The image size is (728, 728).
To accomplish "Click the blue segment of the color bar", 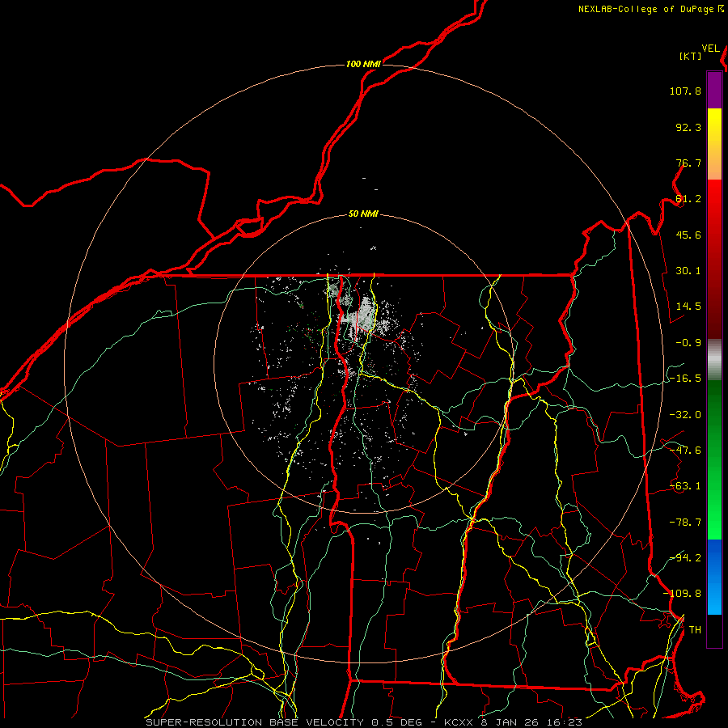I will coord(714,576).
